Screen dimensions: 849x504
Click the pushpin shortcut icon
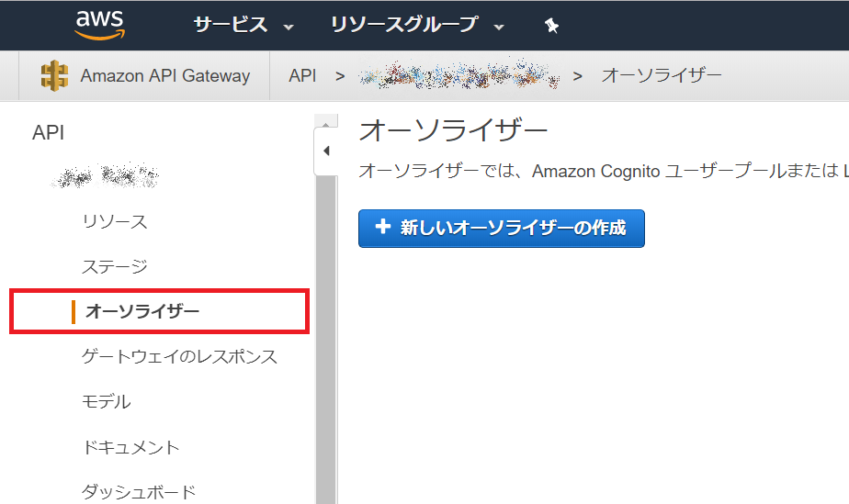click(x=551, y=26)
